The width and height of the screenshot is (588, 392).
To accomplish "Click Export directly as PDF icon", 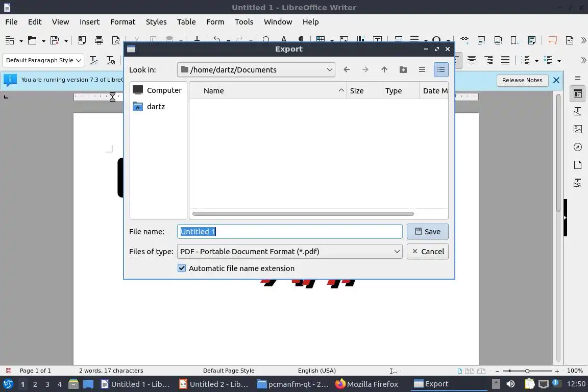I will click(82, 40).
